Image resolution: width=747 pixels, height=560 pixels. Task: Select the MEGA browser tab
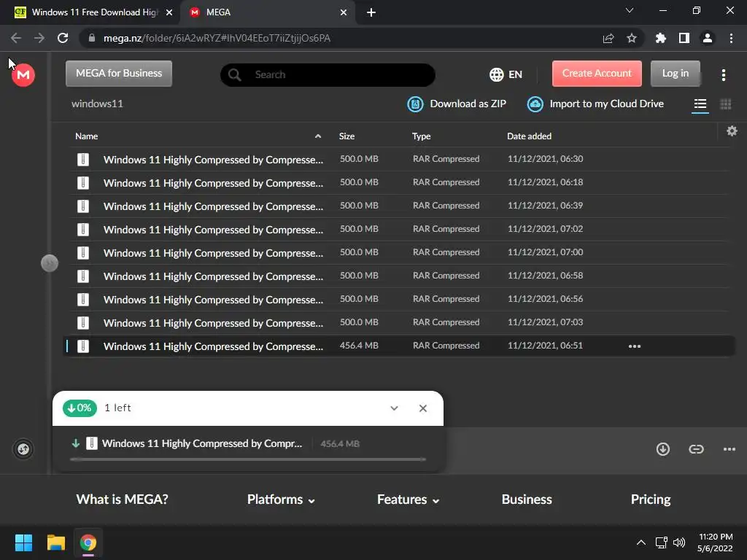coord(267,12)
